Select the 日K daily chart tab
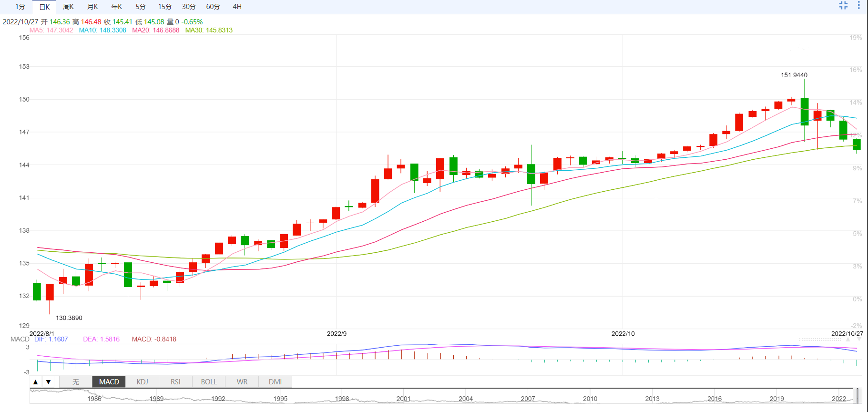The image size is (868, 412). (44, 7)
